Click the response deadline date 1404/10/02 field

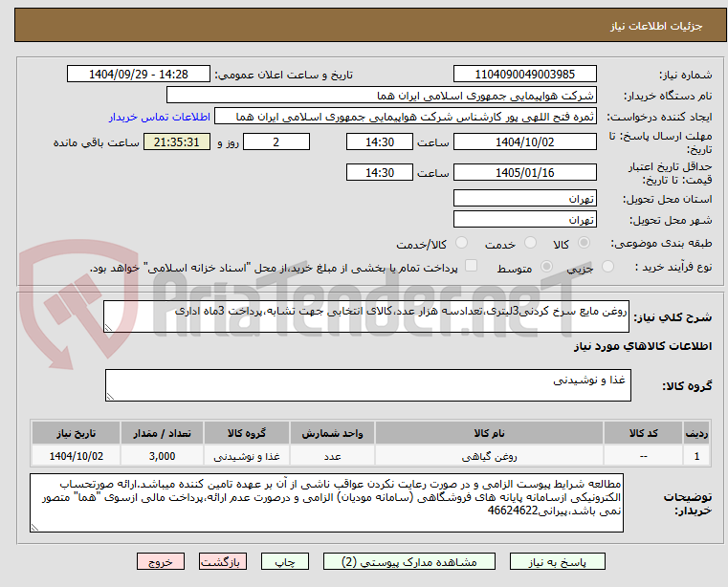524,142
